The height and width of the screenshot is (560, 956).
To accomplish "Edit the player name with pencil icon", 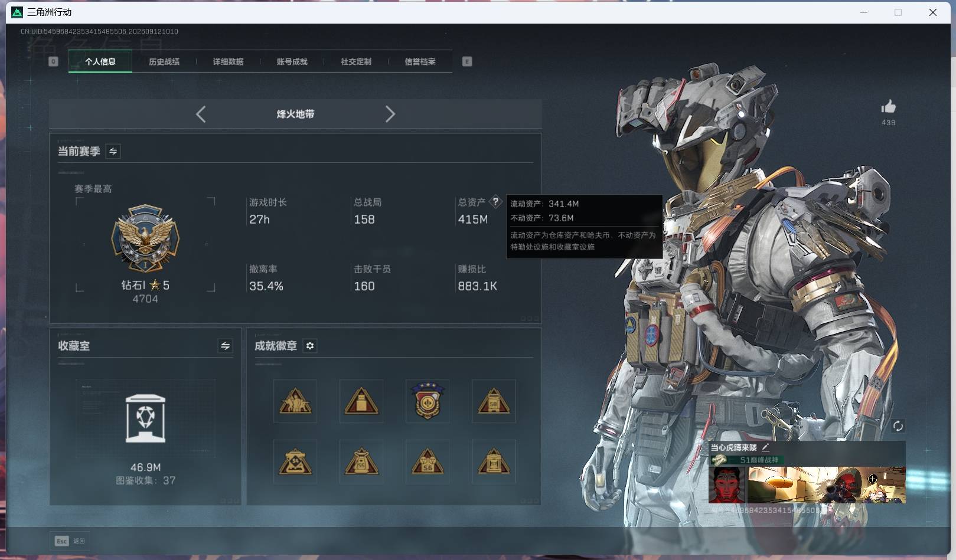I will point(765,447).
